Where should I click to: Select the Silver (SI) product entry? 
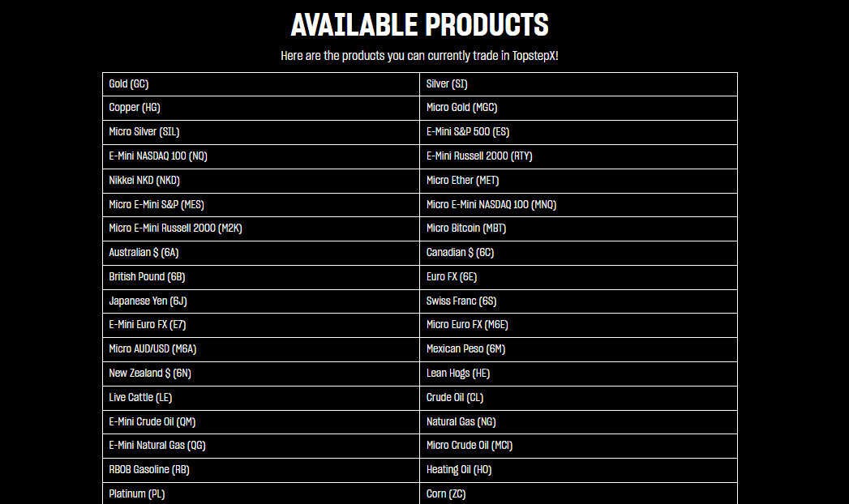click(x=447, y=84)
